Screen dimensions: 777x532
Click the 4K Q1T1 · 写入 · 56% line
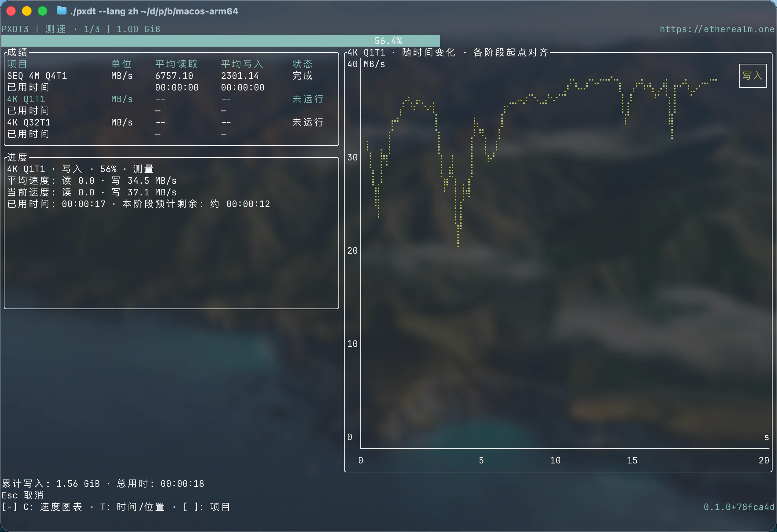[x=80, y=169]
